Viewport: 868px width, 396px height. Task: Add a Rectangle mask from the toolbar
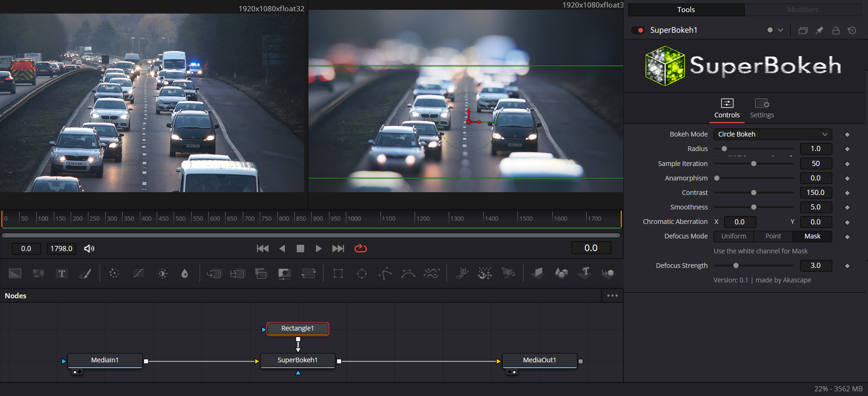point(338,274)
